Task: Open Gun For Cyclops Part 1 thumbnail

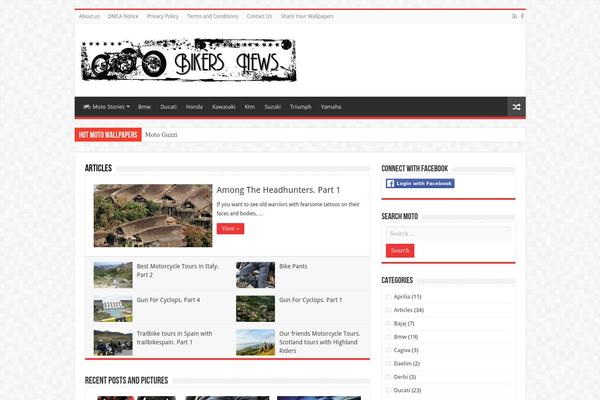Action: tap(255, 309)
